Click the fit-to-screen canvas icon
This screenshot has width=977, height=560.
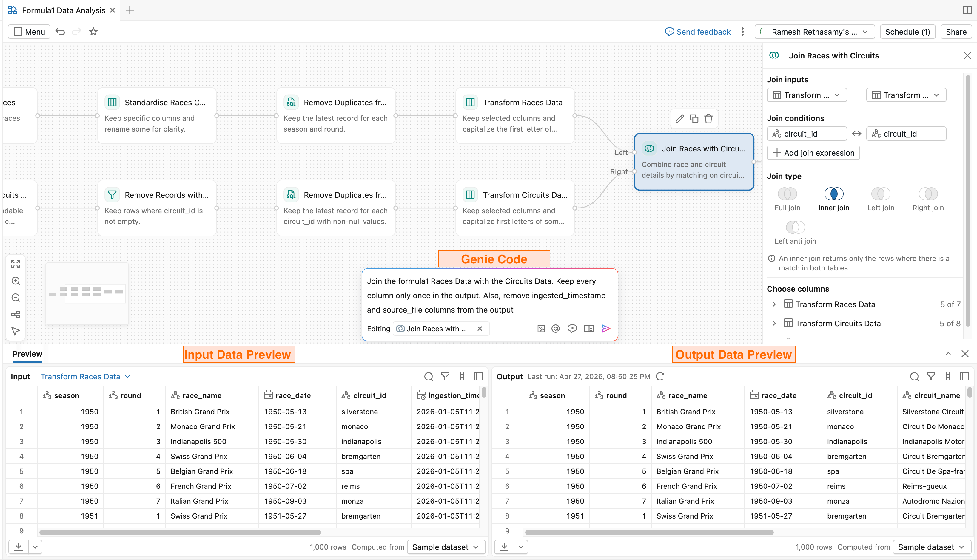(x=16, y=264)
